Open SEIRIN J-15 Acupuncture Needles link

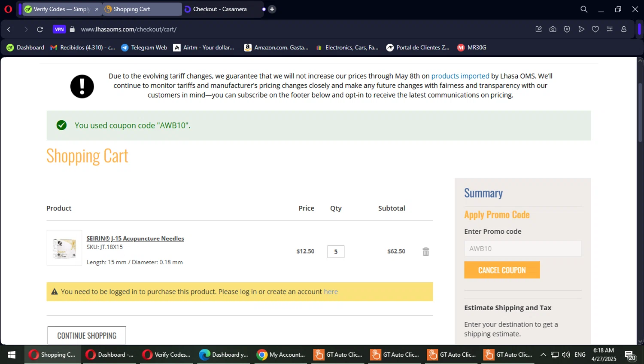(135, 239)
